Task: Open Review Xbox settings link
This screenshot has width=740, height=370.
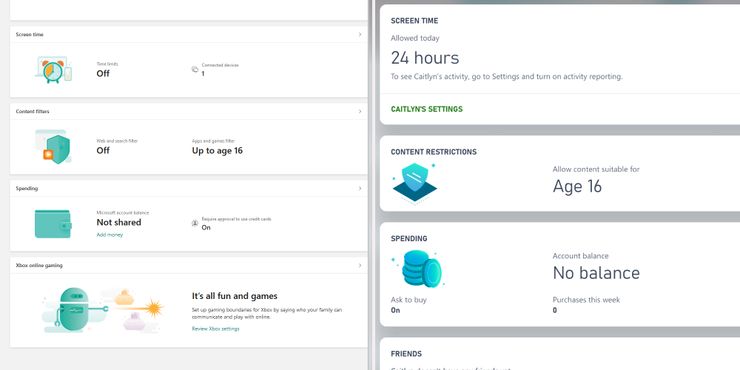Action: (x=215, y=328)
